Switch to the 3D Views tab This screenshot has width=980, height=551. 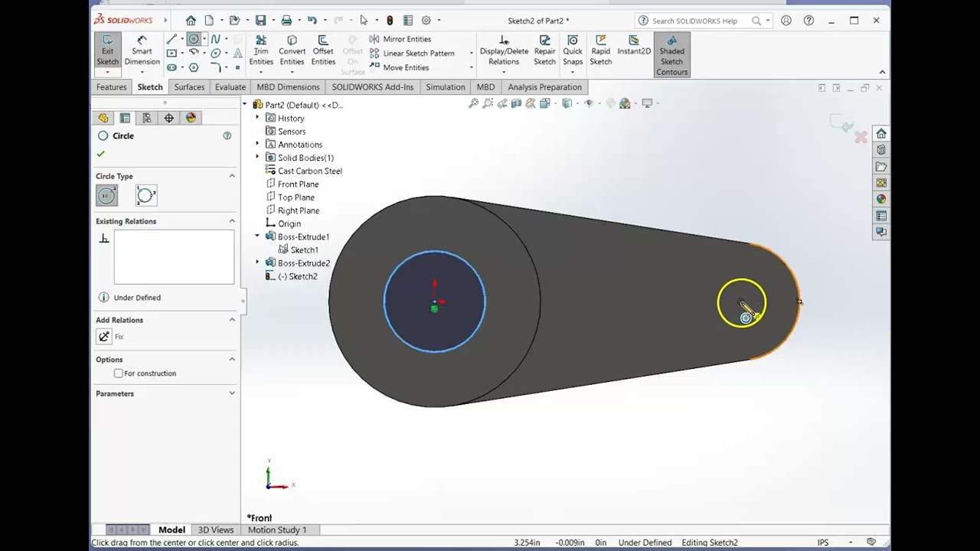pos(216,530)
